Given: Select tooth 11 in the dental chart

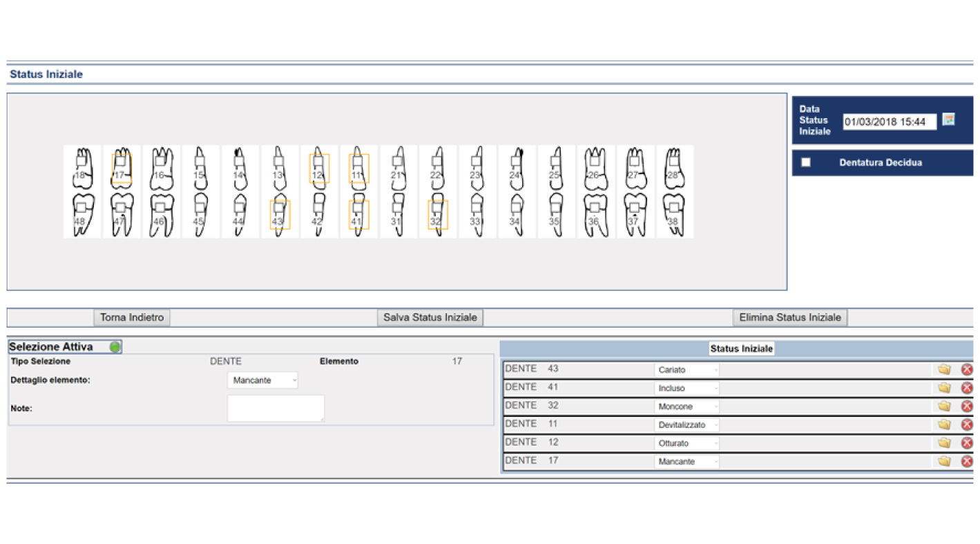Looking at the screenshot, I should (x=358, y=168).
